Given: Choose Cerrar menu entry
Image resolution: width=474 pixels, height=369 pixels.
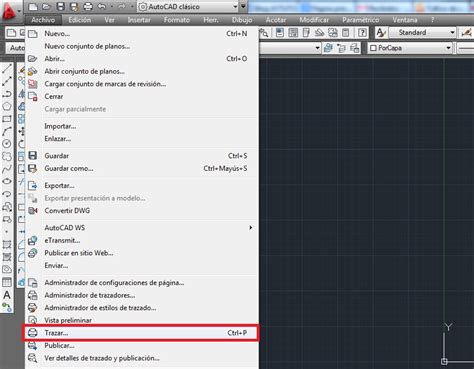Looking at the screenshot, I should tap(142, 96).
